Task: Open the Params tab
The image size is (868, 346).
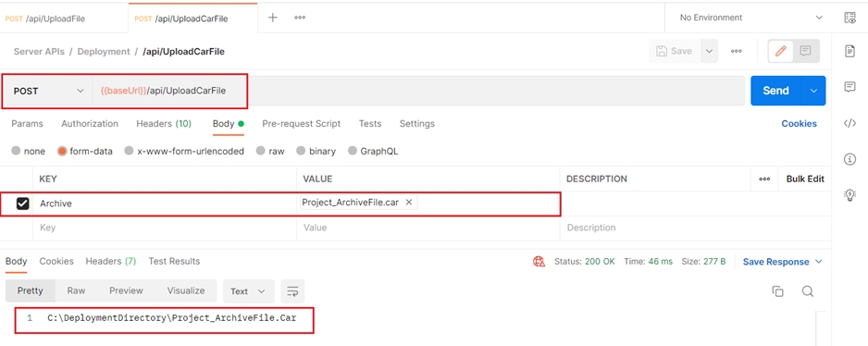Action: (27, 123)
